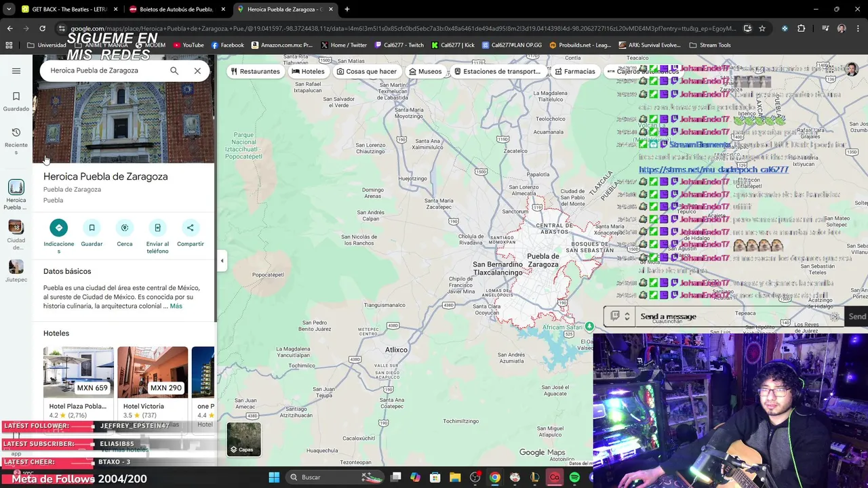
Task: Select the Jiutepec recent item thumbnail
Action: pyautogui.click(x=16, y=266)
